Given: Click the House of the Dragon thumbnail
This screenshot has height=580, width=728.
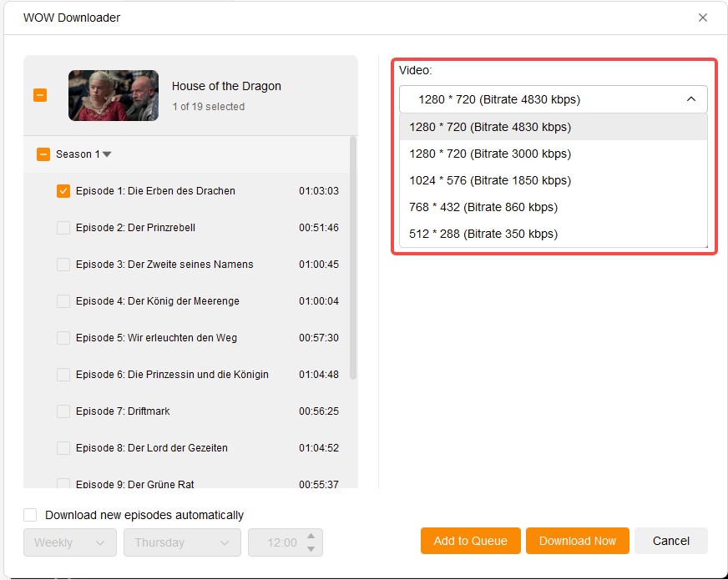Looking at the screenshot, I should pos(113,96).
